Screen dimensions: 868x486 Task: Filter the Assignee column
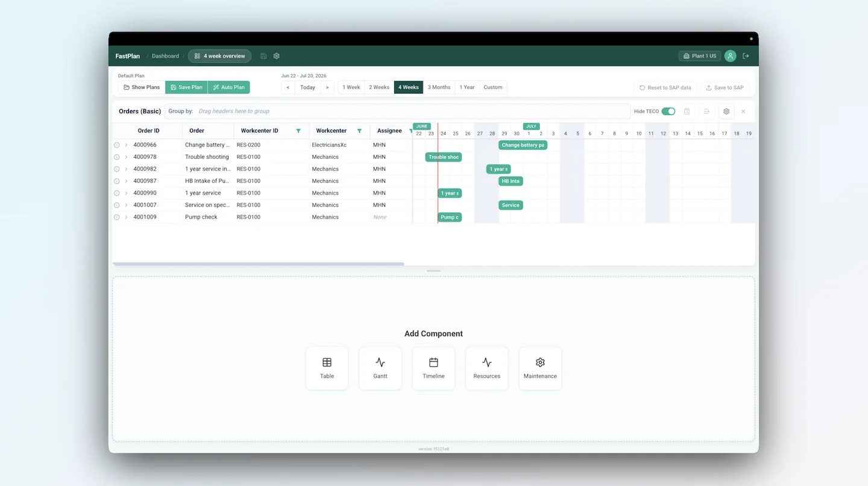pos(411,131)
